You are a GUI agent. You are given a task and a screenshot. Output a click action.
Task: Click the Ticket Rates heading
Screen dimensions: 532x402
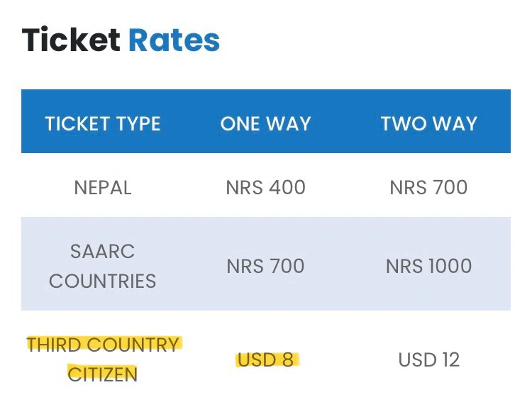[x=121, y=40]
